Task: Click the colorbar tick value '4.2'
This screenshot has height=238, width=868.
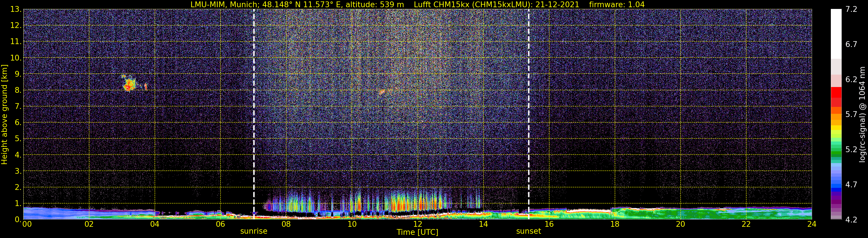Action: click(851, 220)
